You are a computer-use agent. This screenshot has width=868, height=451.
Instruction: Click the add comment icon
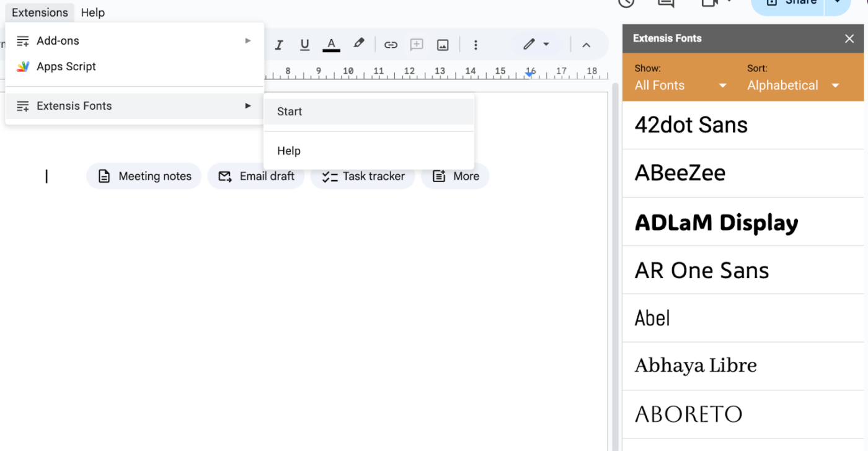point(417,45)
